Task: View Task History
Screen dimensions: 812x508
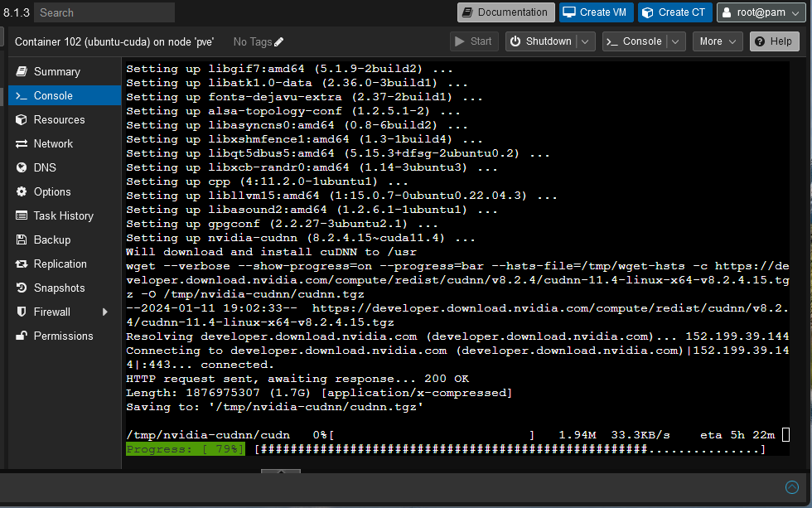Action: click(65, 215)
